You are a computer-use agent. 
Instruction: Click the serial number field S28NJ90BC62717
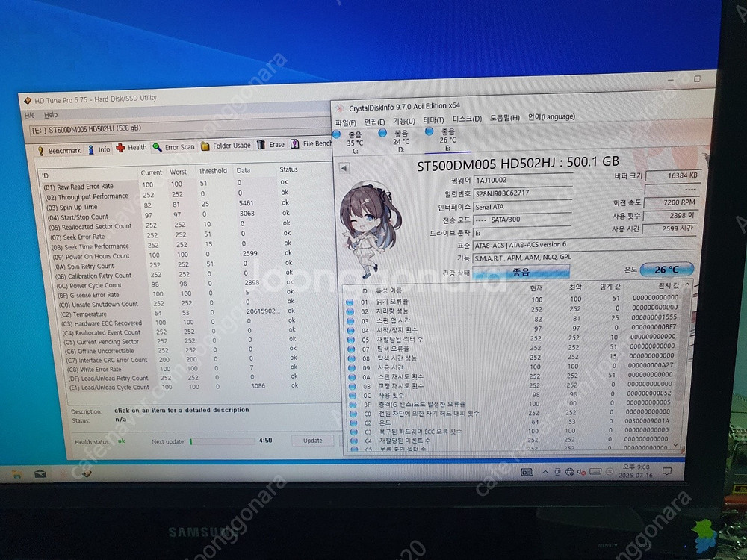[x=523, y=193]
